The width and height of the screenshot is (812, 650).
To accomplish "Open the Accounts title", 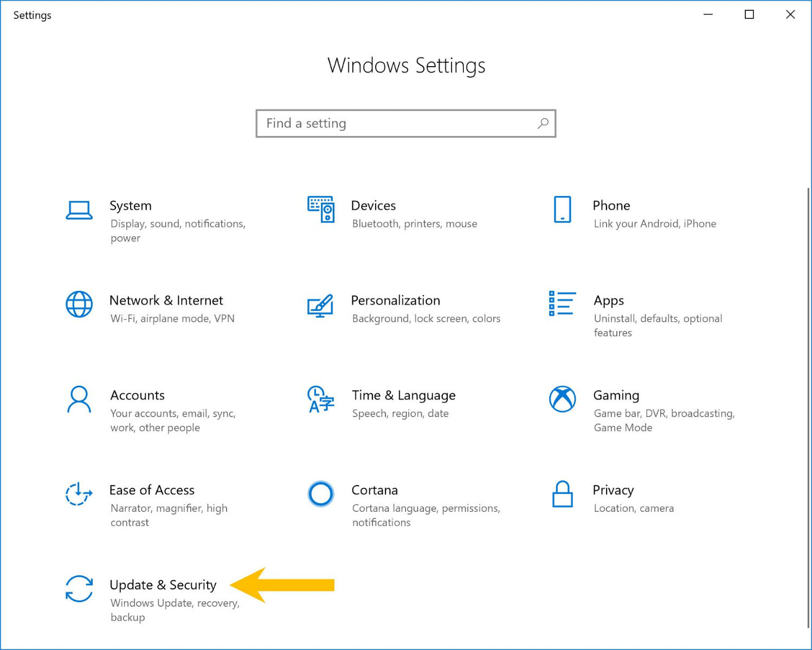I will coord(138,395).
